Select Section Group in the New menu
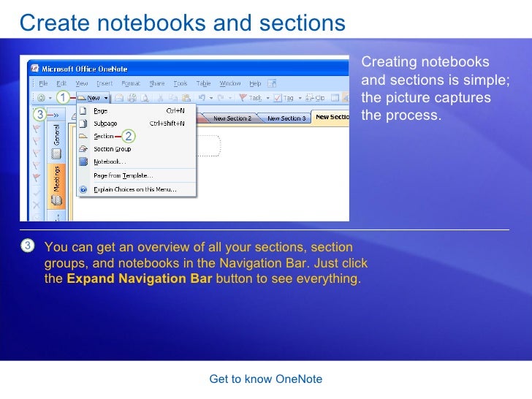The image size is (532, 399). pyautogui.click(x=137, y=149)
